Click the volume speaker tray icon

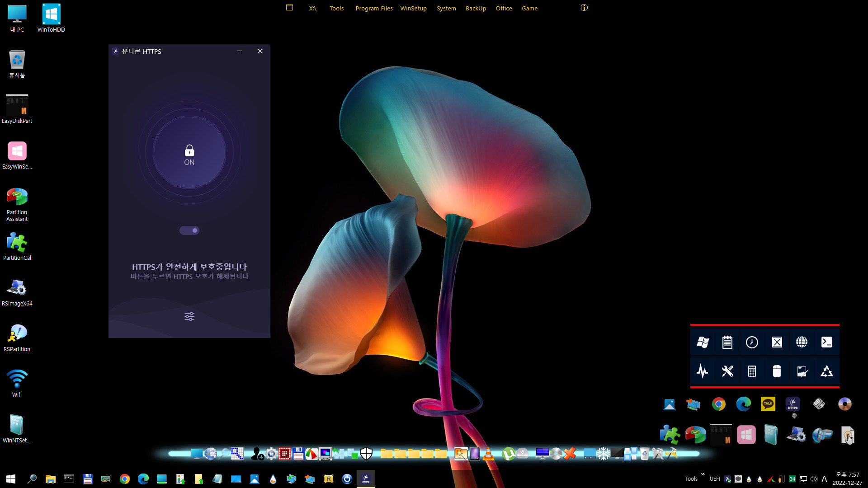pos(814,479)
